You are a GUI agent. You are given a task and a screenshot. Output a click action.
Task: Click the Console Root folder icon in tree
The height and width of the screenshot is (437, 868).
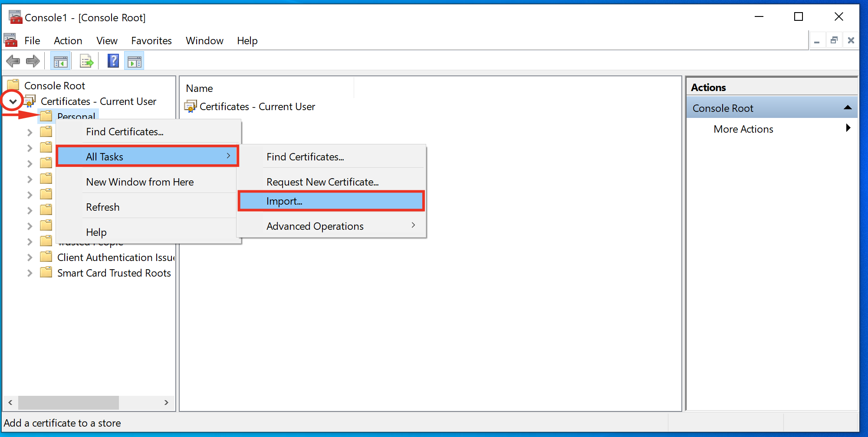(13, 85)
